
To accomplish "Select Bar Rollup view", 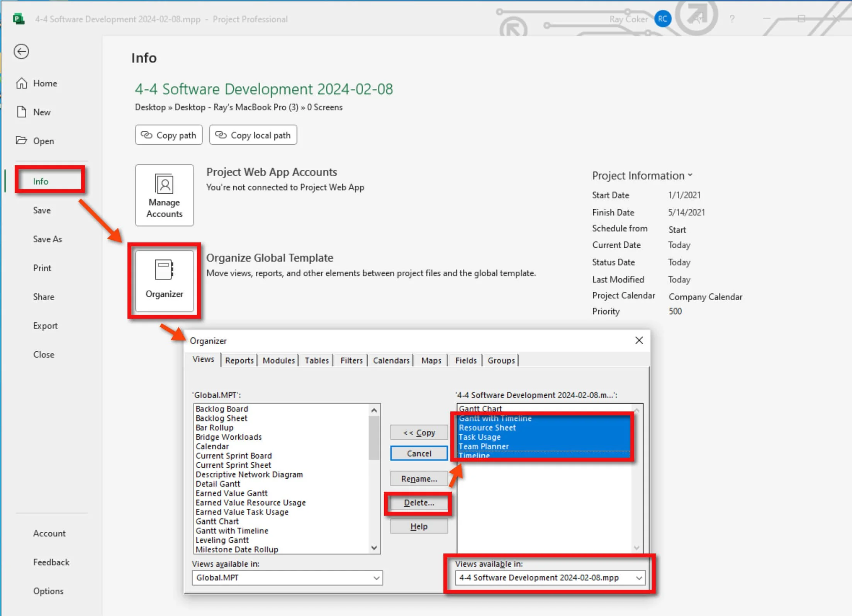I will coord(214,428).
